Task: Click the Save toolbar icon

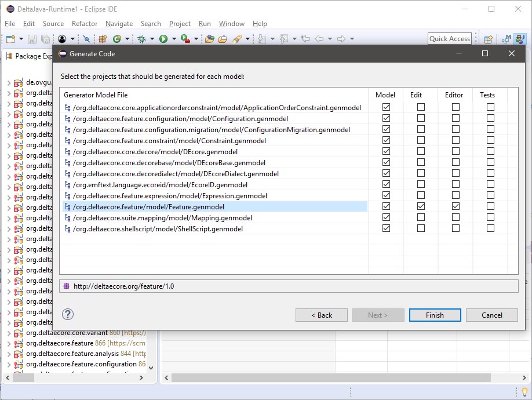Action: tap(32, 39)
